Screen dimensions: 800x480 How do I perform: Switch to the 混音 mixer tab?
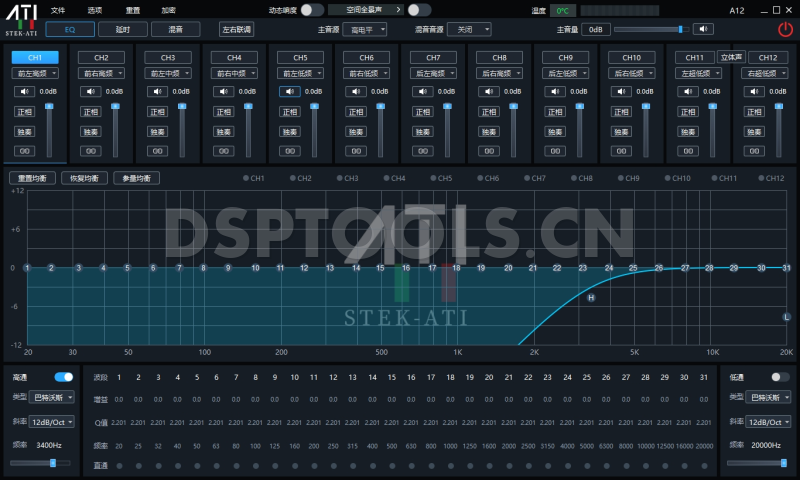(176, 30)
